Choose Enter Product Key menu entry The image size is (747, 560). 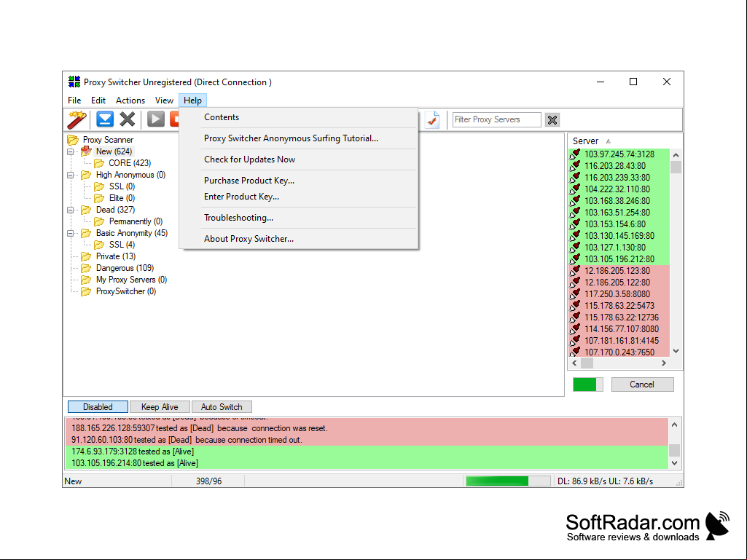[x=299, y=197]
